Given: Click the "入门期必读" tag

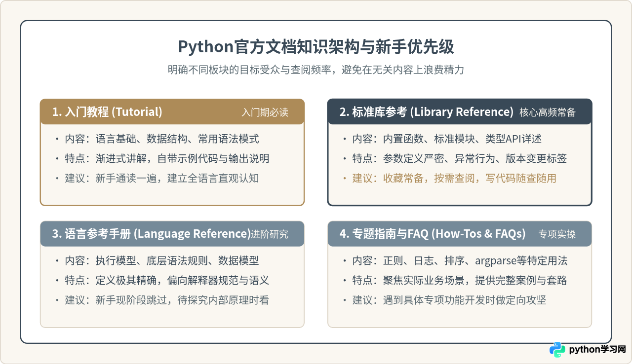Looking at the screenshot, I should (x=265, y=112).
